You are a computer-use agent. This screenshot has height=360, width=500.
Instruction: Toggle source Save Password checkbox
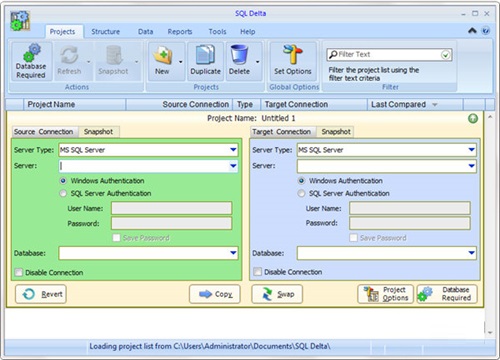click(116, 238)
